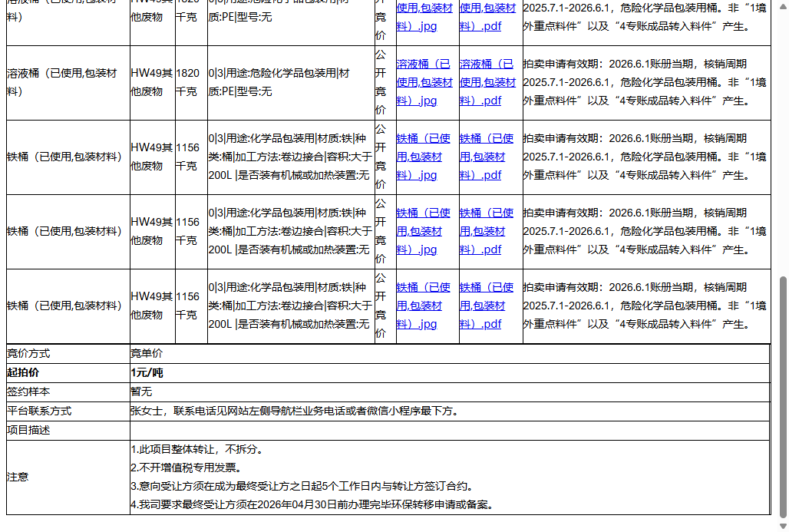Open second 铁桶 row .jpg attachment
The image size is (789, 532).
422,231
